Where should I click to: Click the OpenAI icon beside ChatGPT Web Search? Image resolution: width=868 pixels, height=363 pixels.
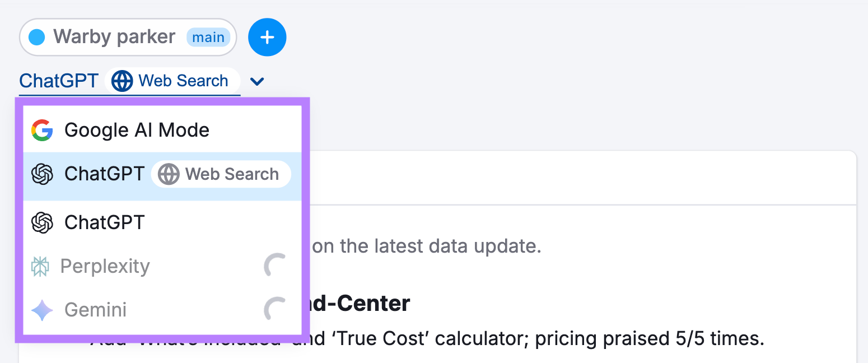click(42, 174)
